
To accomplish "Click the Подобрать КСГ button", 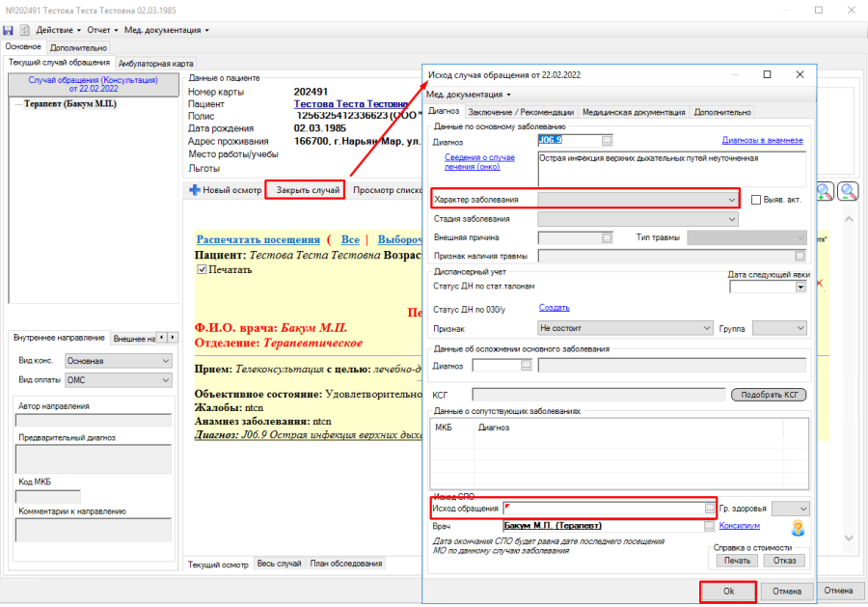I will pyautogui.click(x=769, y=395).
